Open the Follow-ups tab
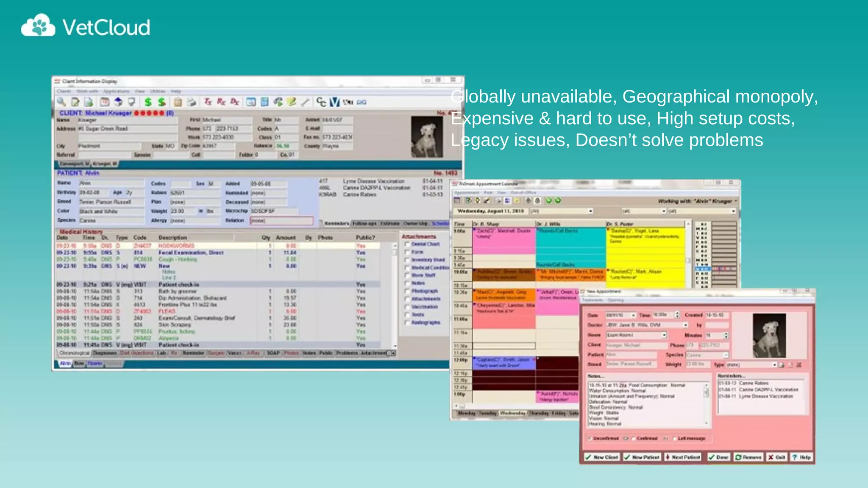 364,223
